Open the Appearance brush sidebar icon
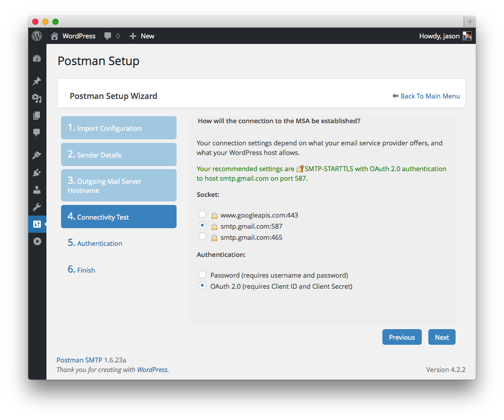 [37, 155]
